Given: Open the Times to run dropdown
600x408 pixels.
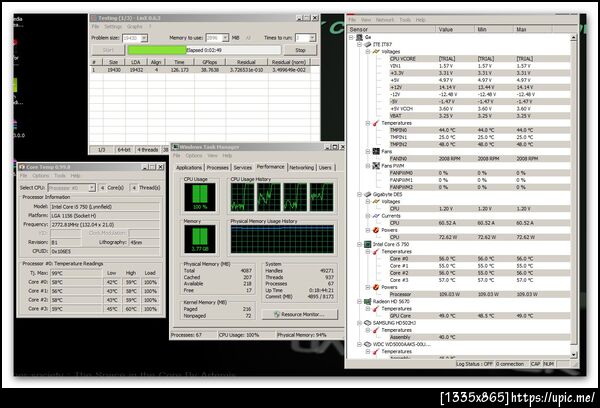Looking at the screenshot, I should (x=312, y=38).
